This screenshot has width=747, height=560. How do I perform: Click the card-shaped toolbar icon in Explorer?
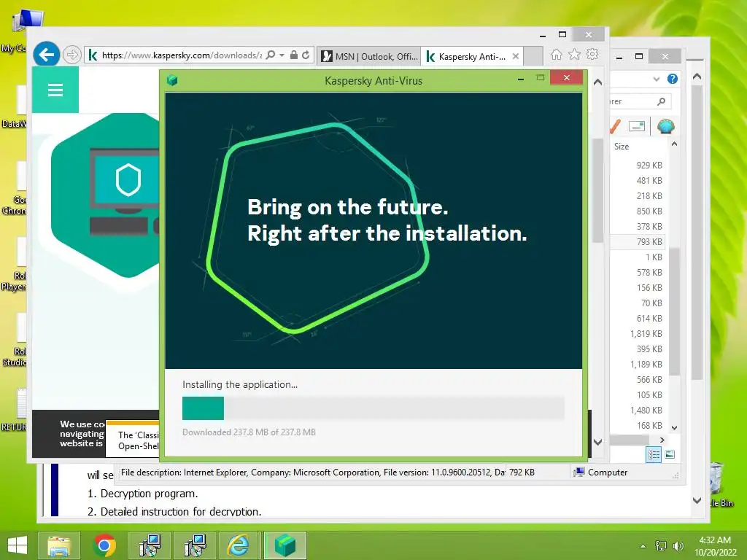pos(637,126)
